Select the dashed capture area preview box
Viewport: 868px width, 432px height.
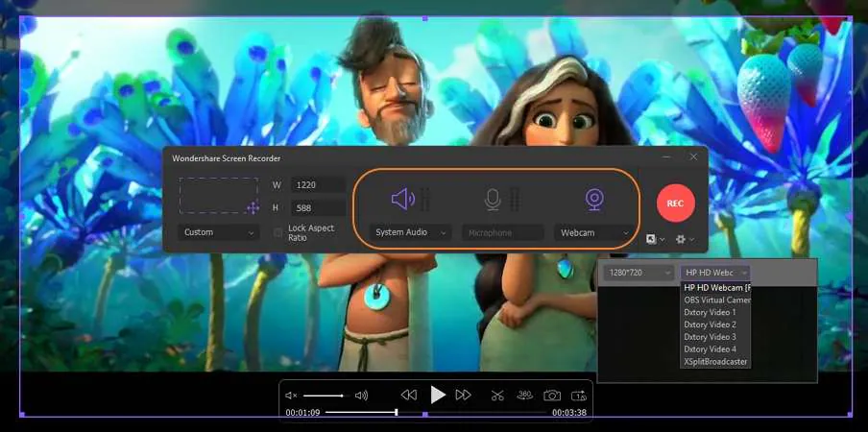coord(219,195)
